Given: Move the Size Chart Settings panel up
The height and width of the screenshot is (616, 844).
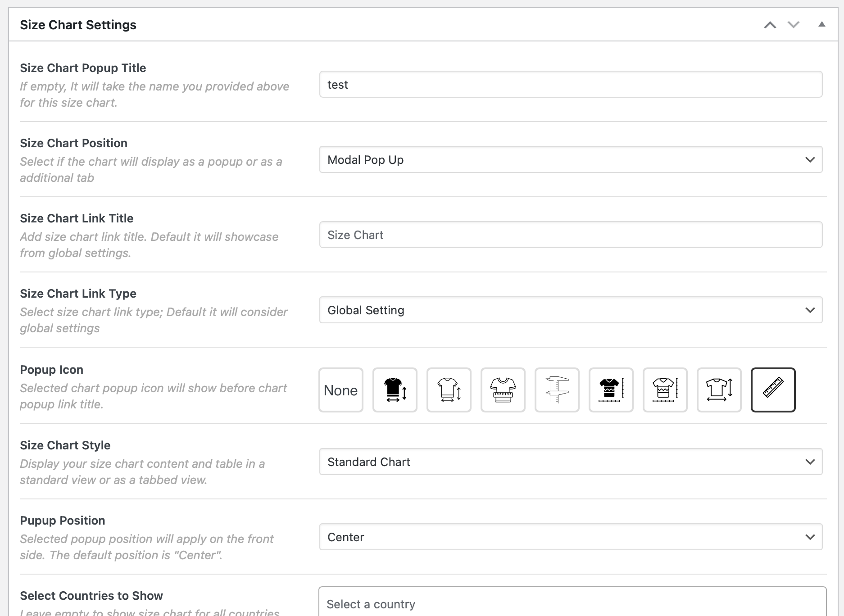Looking at the screenshot, I should coord(771,25).
